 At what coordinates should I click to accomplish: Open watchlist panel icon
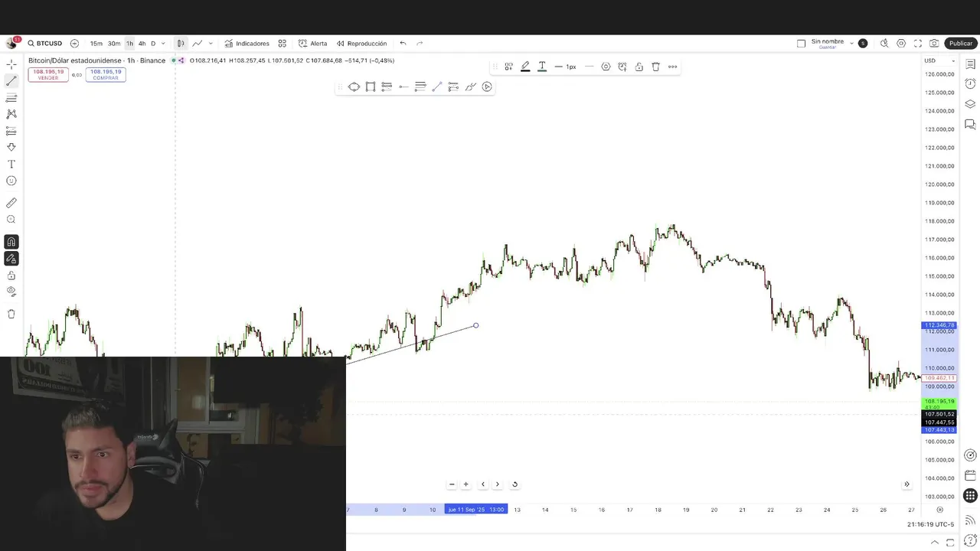pos(970,64)
